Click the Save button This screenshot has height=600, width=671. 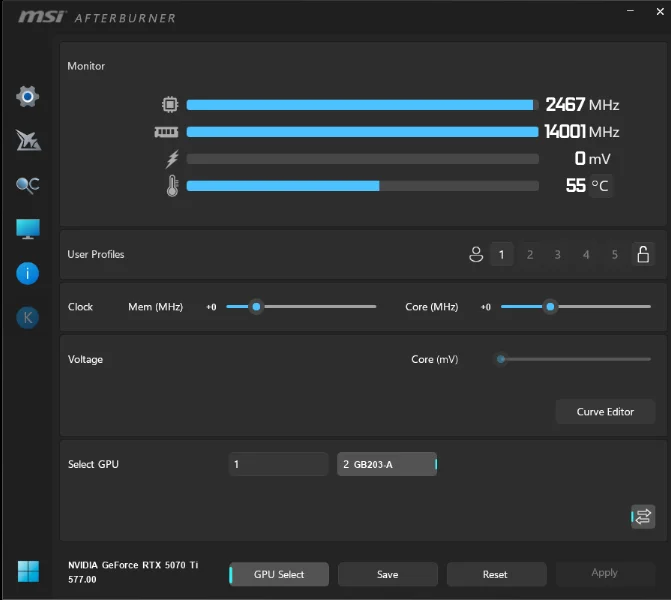[388, 574]
